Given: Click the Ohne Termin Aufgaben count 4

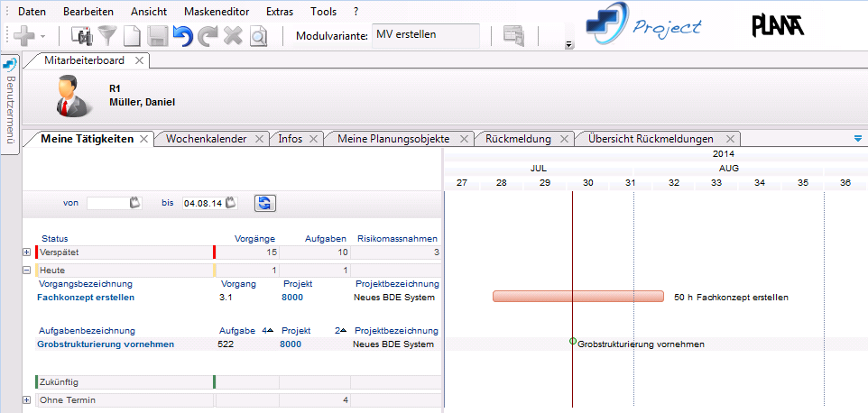Looking at the screenshot, I should coord(346,399).
